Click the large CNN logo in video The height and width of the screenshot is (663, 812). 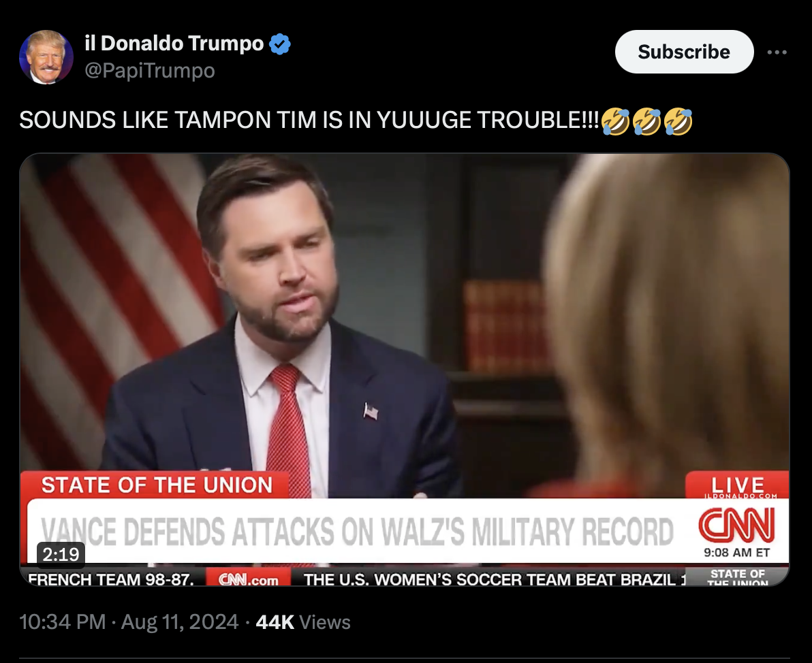[x=736, y=525]
